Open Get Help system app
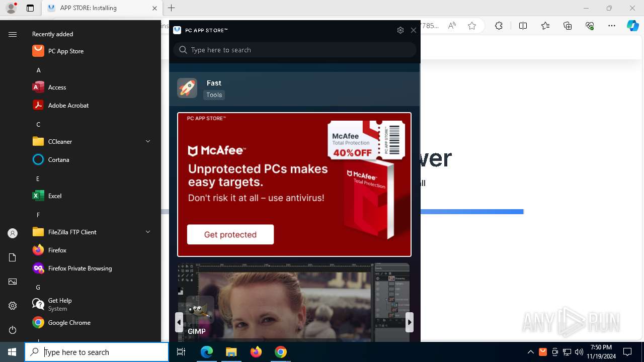The height and width of the screenshot is (362, 644). click(x=91, y=304)
